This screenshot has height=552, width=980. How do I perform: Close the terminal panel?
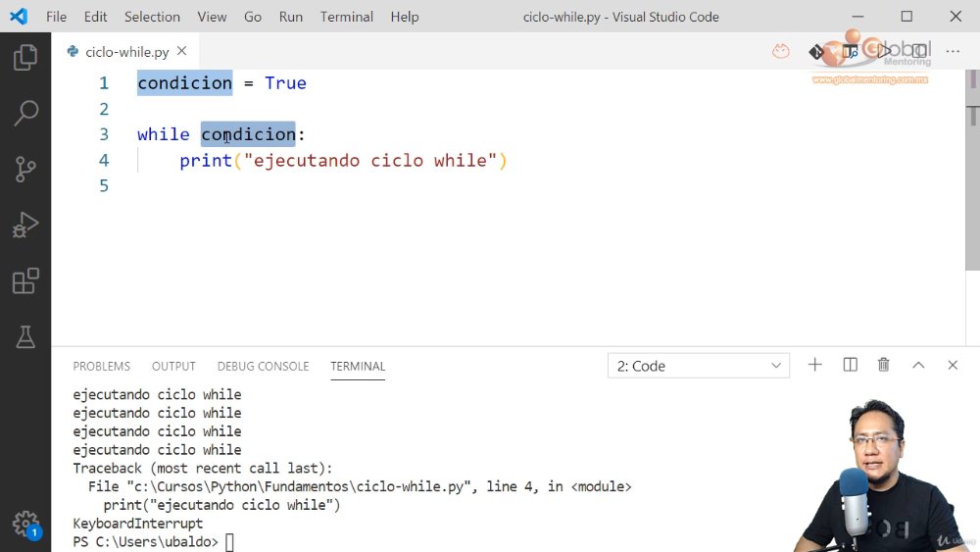(953, 365)
